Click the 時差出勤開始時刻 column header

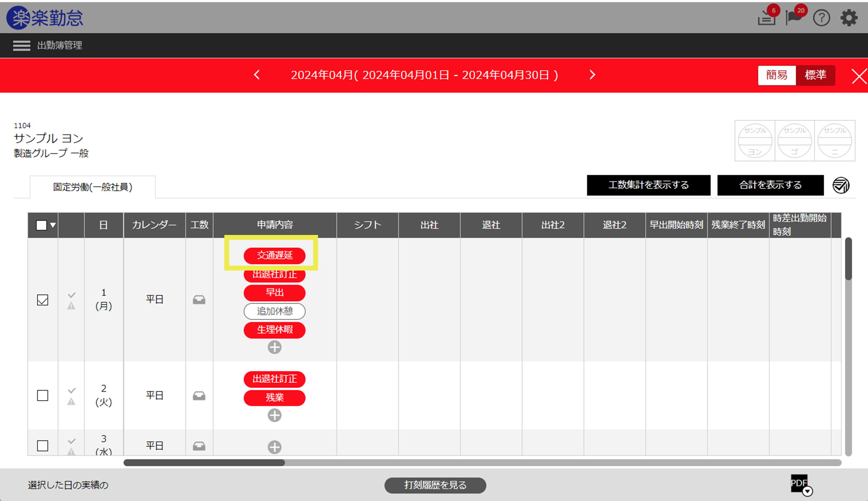[800, 225]
